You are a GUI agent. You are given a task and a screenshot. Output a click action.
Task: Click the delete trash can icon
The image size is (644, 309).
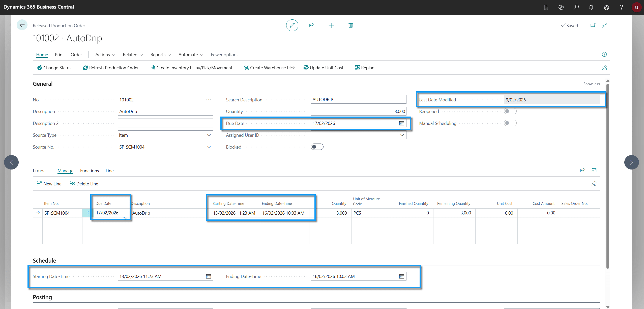pyautogui.click(x=350, y=25)
